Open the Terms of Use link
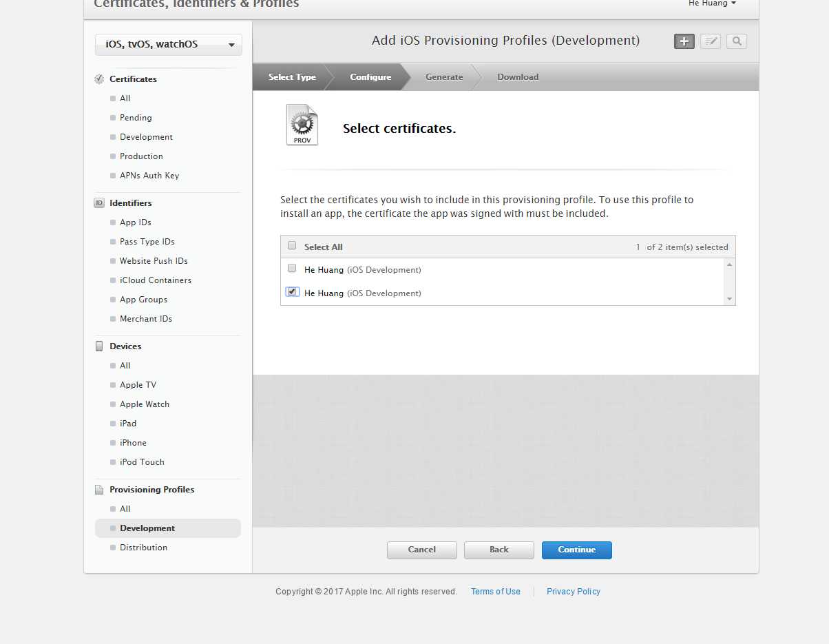 pyautogui.click(x=496, y=592)
